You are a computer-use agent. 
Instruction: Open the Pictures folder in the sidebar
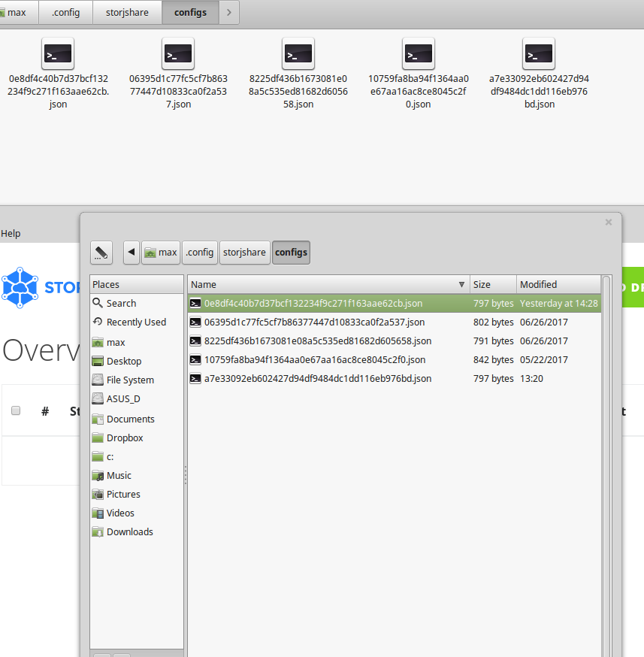125,494
